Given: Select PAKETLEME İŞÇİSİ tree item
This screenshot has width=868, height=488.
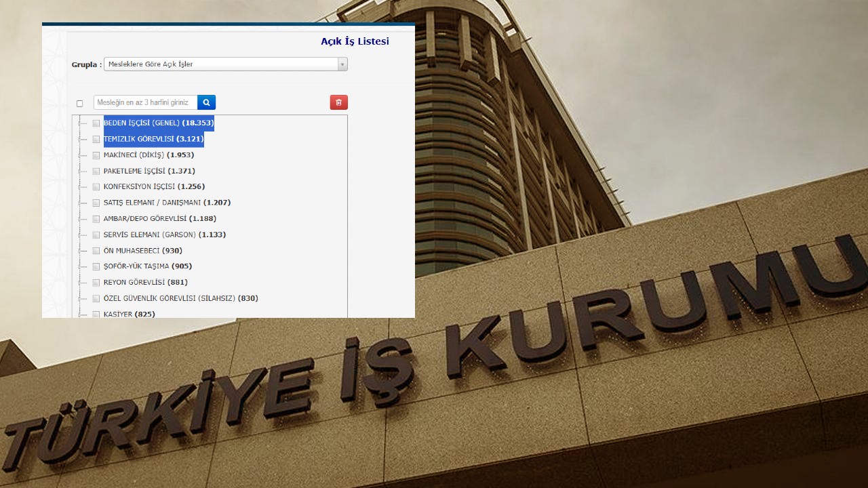Looking at the screenshot, I should (x=149, y=171).
